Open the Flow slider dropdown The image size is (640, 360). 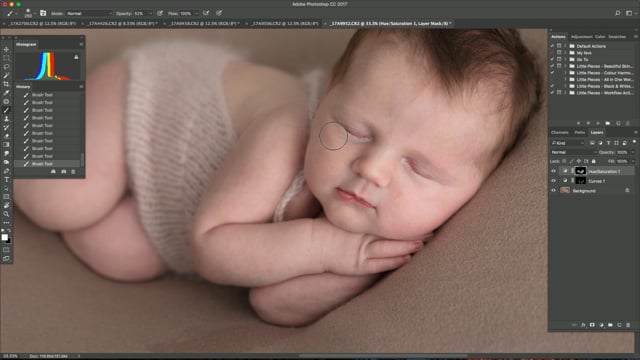click(197, 13)
